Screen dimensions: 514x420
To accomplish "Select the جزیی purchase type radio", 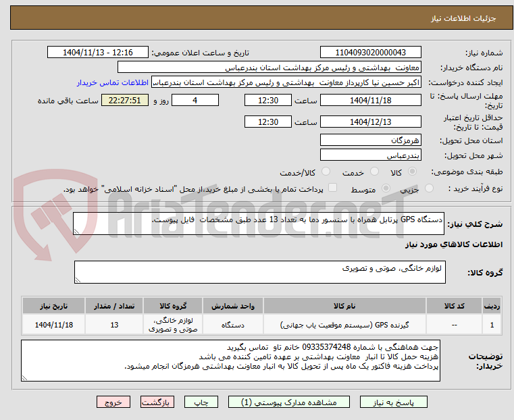I will pos(429,188).
